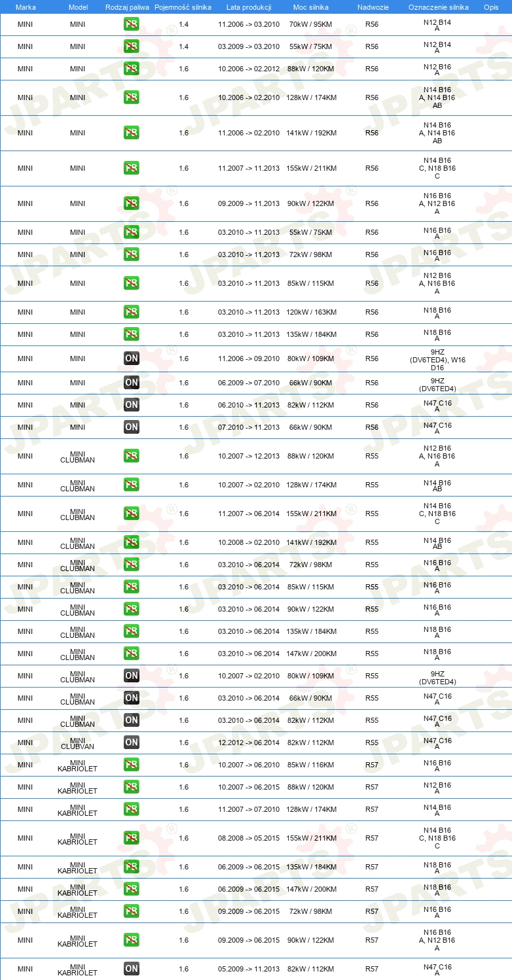
Task: Click the petrol icon in Kabriolet 08.2008 -> 05.2015 row
Action: coord(131,838)
